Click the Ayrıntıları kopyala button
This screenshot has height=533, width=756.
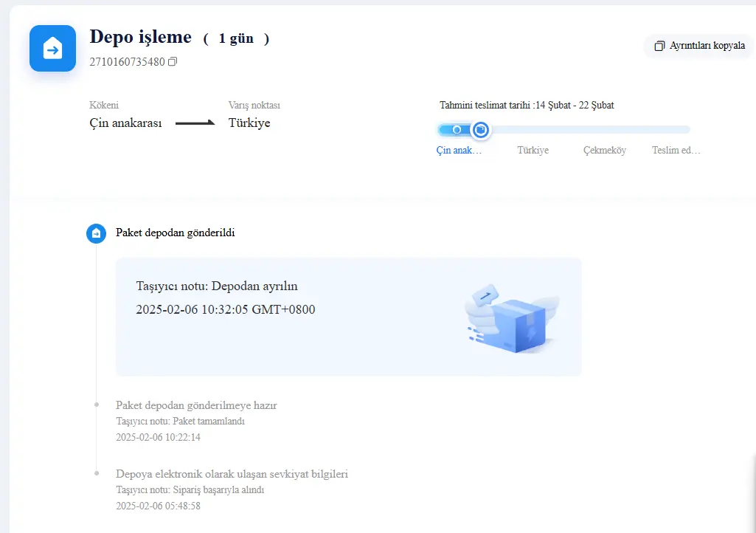pyautogui.click(x=699, y=46)
